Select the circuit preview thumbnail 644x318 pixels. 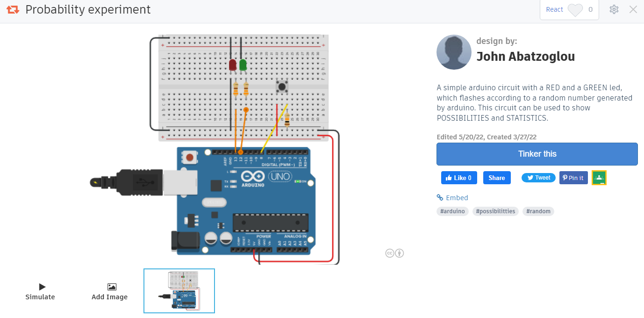coord(179,290)
